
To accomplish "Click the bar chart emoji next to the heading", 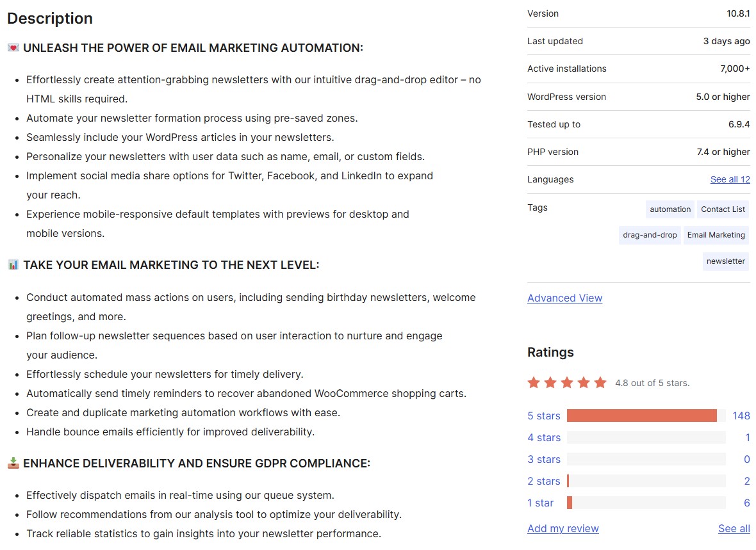I will pos(13,264).
